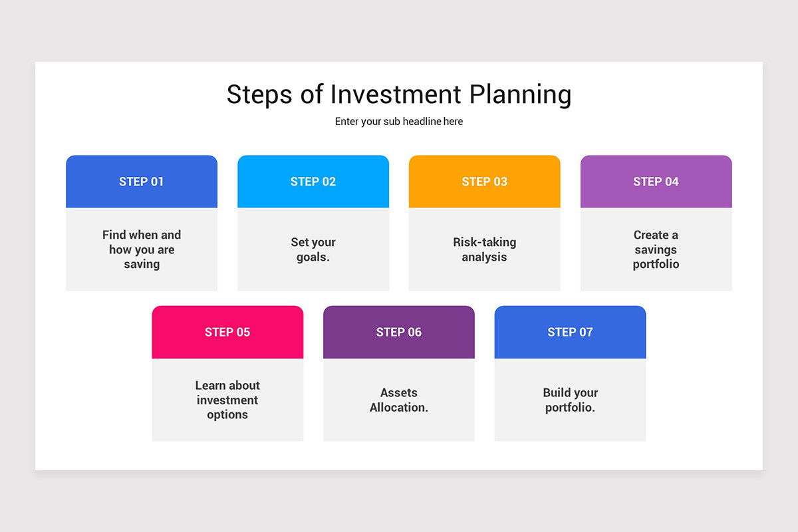Screen dimensions: 798x532
Task: Click the 'Find when and how you are saving' text
Action: 142,249
